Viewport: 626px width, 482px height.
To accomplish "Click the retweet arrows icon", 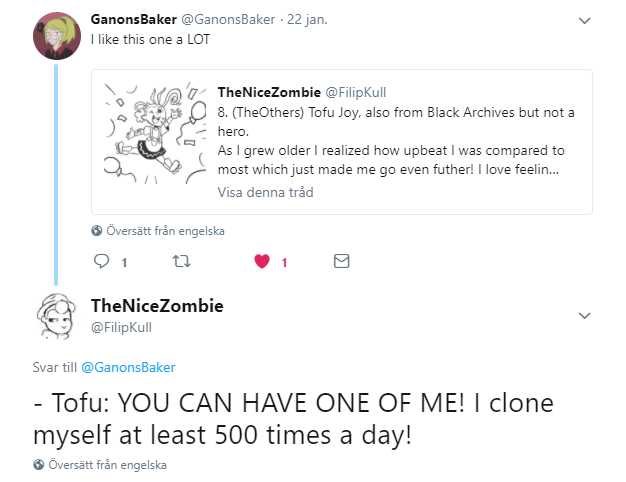I will point(180,262).
